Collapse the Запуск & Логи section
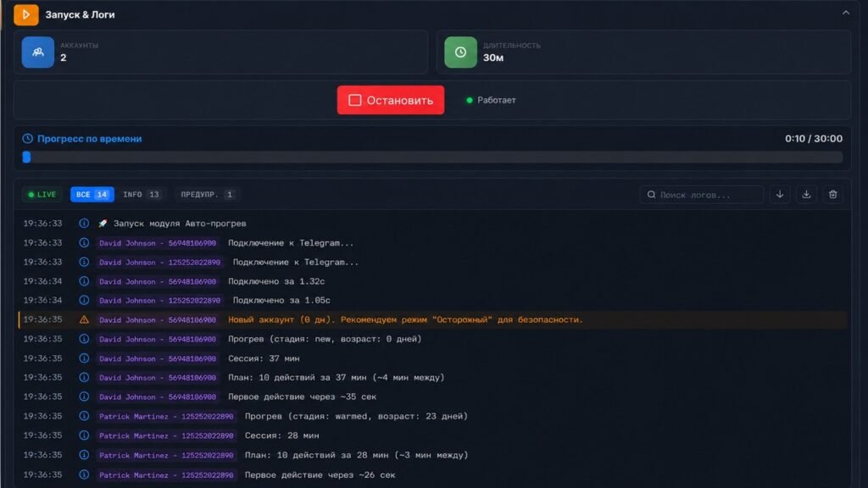The width and height of the screenshot is (868, 488). pyautogui.click(x=845, y=13)
